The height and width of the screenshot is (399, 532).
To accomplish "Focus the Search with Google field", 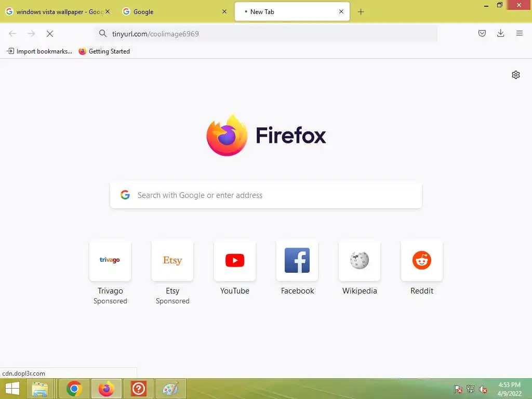I will click(266, 195).
